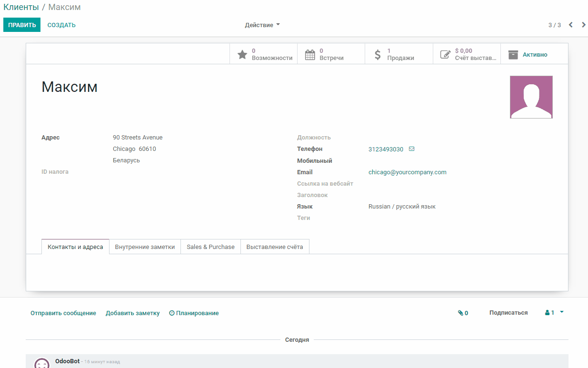Open the chicago@yourcompany.com email link

coord(408,172)
